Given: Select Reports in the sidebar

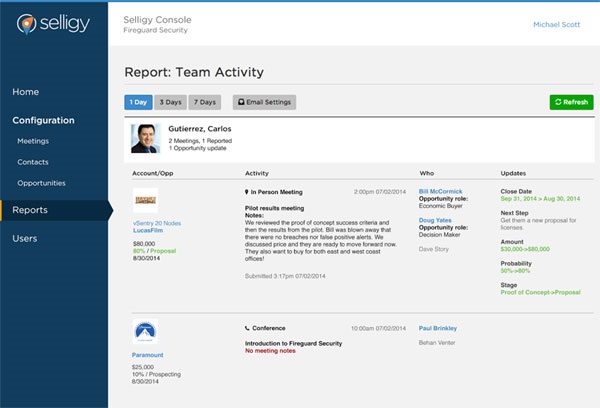Looking at the screenshot, I should click(x=54, y=210).
